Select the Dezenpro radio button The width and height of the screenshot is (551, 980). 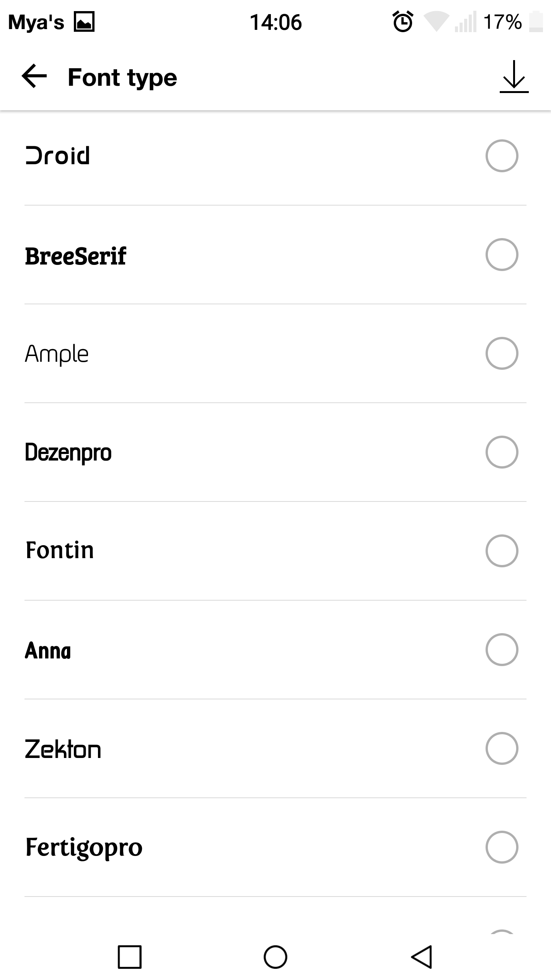pos(502,452)
